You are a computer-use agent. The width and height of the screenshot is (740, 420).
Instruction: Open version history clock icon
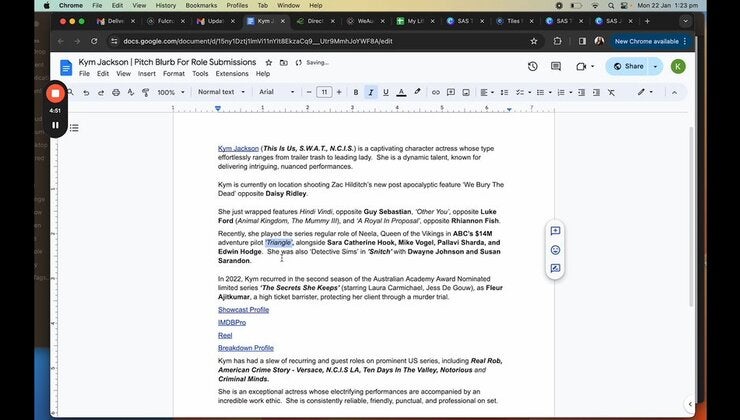point(533,67)
